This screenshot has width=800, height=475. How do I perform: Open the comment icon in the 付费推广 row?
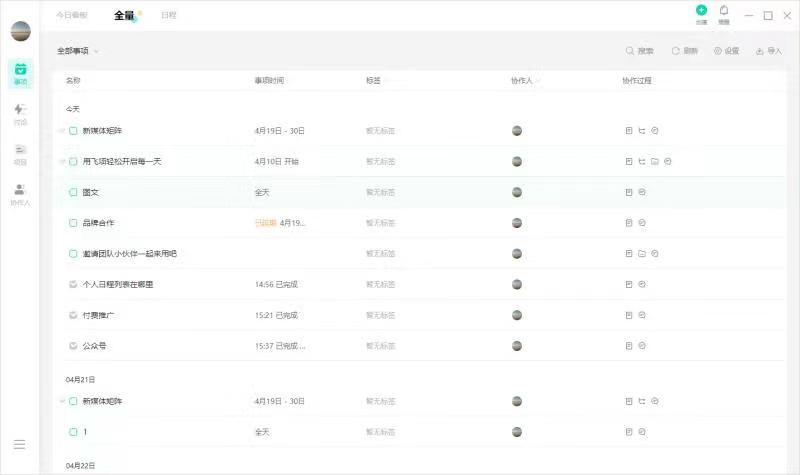click(x=642, y=315)
